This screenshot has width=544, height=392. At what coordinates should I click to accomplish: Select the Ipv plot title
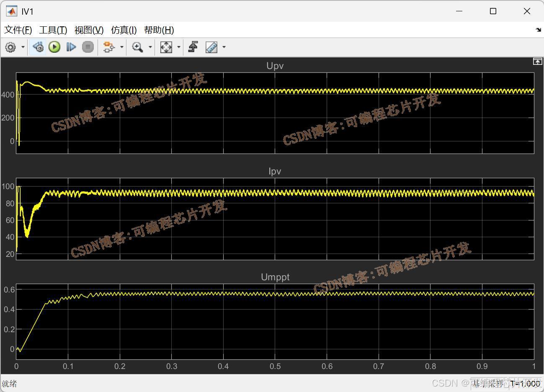[275, 171]
